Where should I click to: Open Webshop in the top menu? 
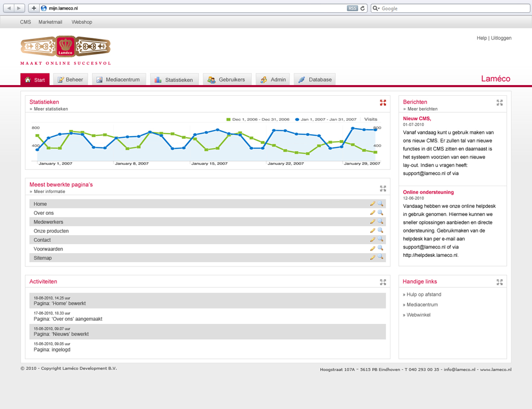pos(82,22)
